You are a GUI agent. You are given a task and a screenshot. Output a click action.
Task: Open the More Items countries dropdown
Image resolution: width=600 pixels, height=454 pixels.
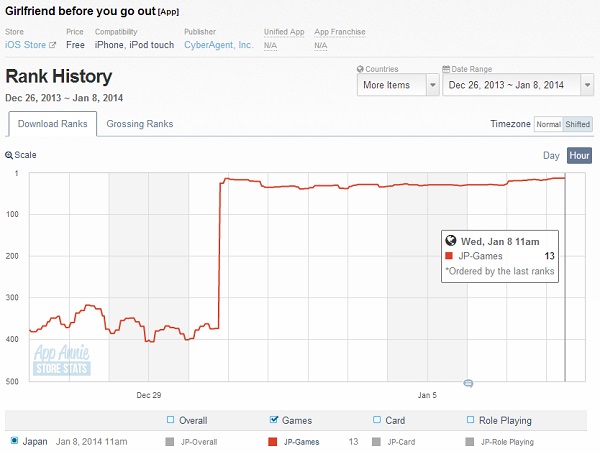(398, 86)
